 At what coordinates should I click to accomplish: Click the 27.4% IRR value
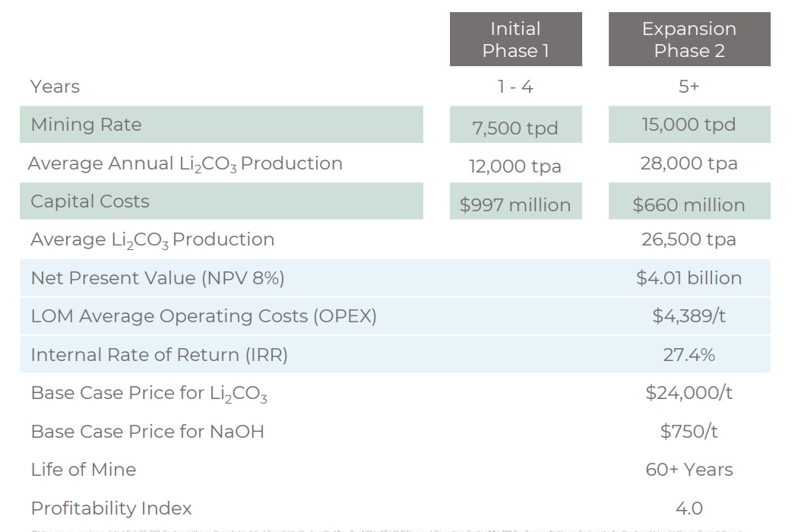[x=689, y=355]
